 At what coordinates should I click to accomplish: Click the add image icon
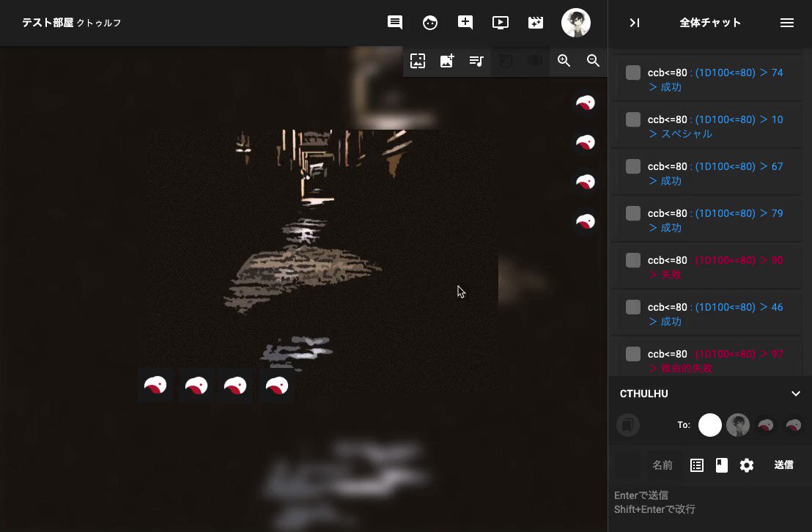pos(447,61)
